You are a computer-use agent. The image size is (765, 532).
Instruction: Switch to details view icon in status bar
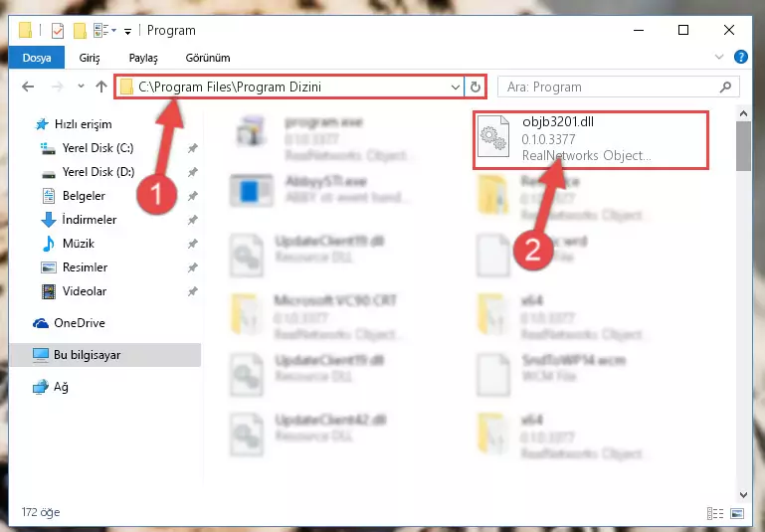point(715,513)
